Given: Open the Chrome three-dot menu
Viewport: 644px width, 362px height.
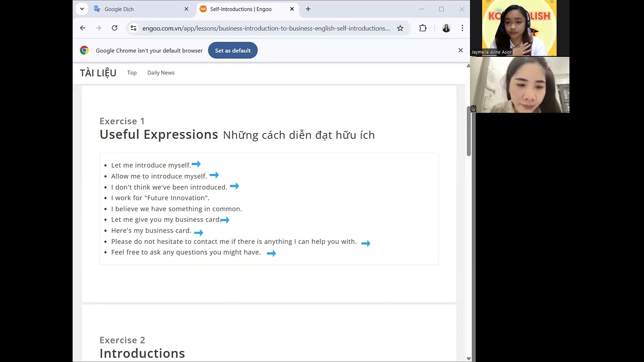Looking at the screenshot, I should click(462, 28).
